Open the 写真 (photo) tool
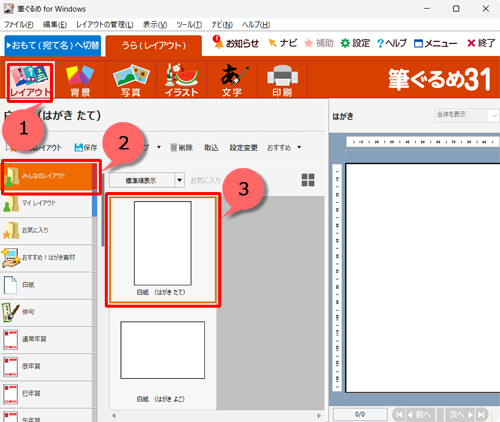 click(131, 81)
